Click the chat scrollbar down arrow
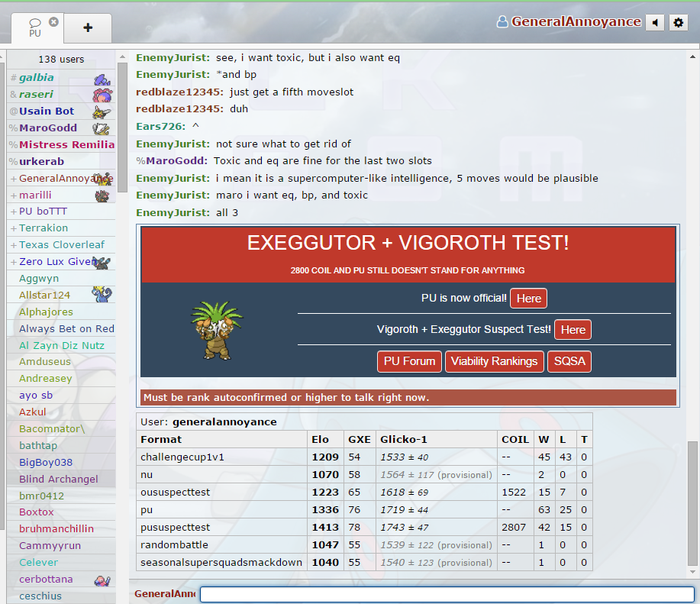The height and width of the screenshot is (604, 700). pos(692,572)
